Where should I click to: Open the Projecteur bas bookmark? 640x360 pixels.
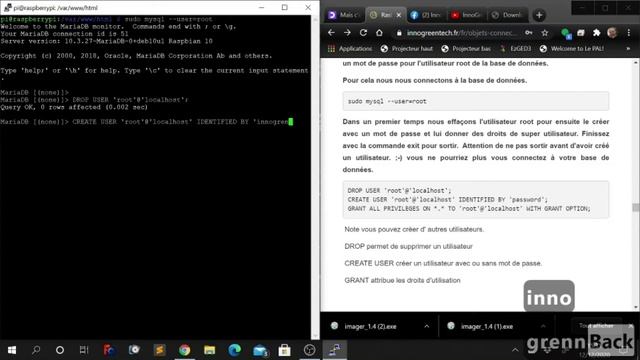[466, 49]
